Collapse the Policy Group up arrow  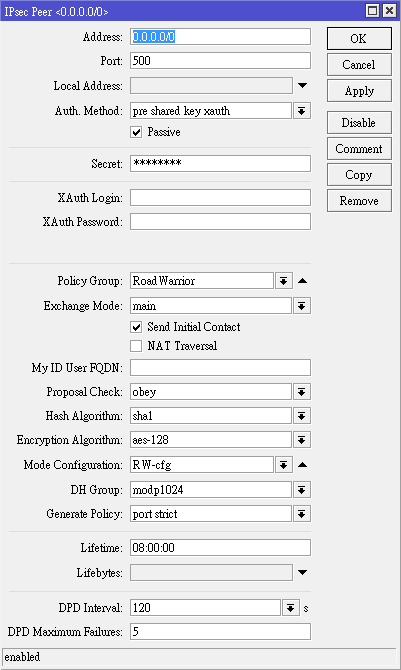(302, 281)
